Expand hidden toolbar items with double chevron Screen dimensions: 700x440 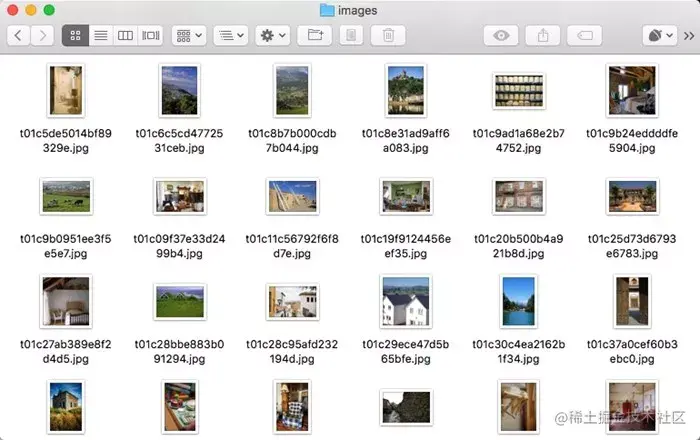(x=689, y=36)
